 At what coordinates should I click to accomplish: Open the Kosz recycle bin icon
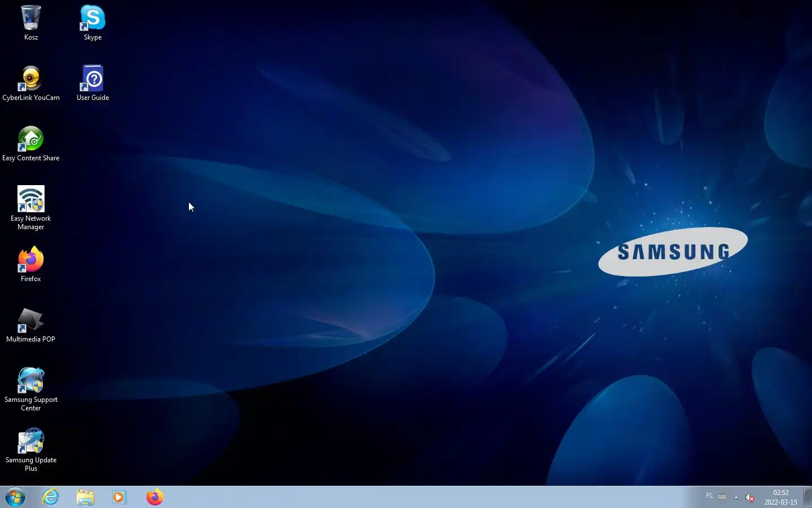(x=31, y=23)
